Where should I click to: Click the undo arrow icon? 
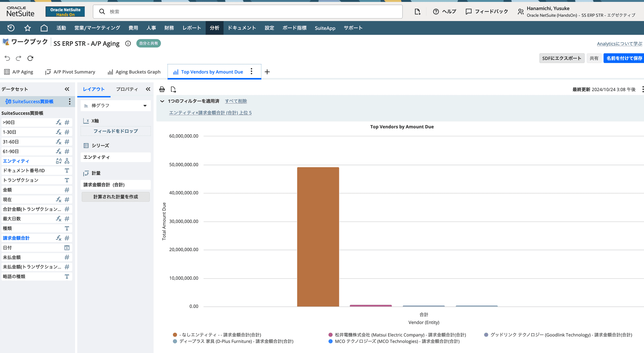[7, 58]
